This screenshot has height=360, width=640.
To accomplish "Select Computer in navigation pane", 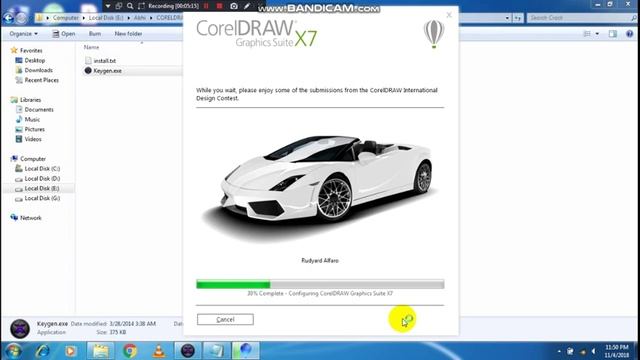I will (28, 159).
